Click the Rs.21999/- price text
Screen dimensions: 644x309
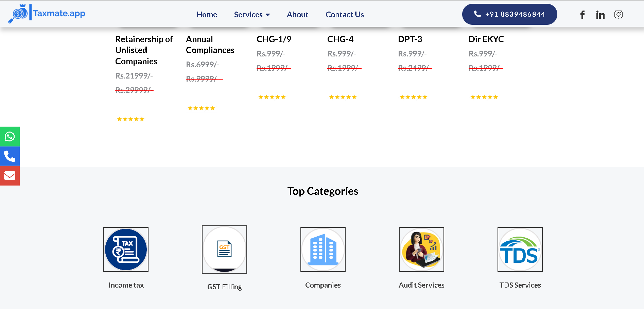134,76
